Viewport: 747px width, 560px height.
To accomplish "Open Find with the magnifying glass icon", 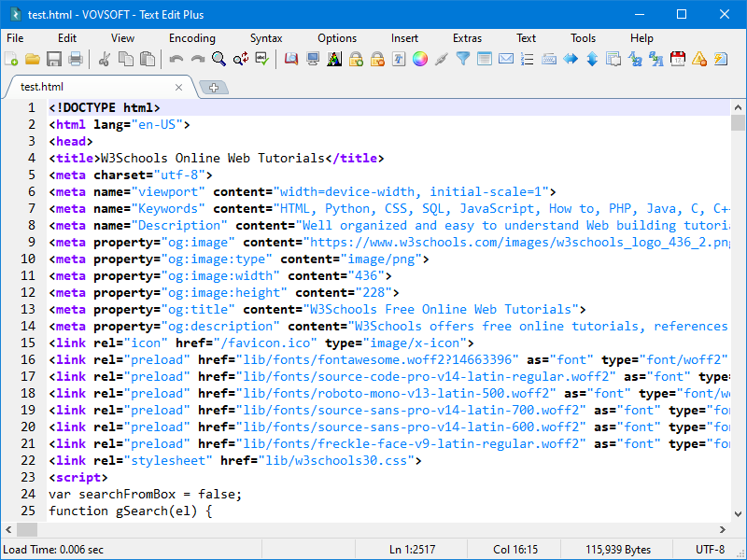I will tap(218, 59).
